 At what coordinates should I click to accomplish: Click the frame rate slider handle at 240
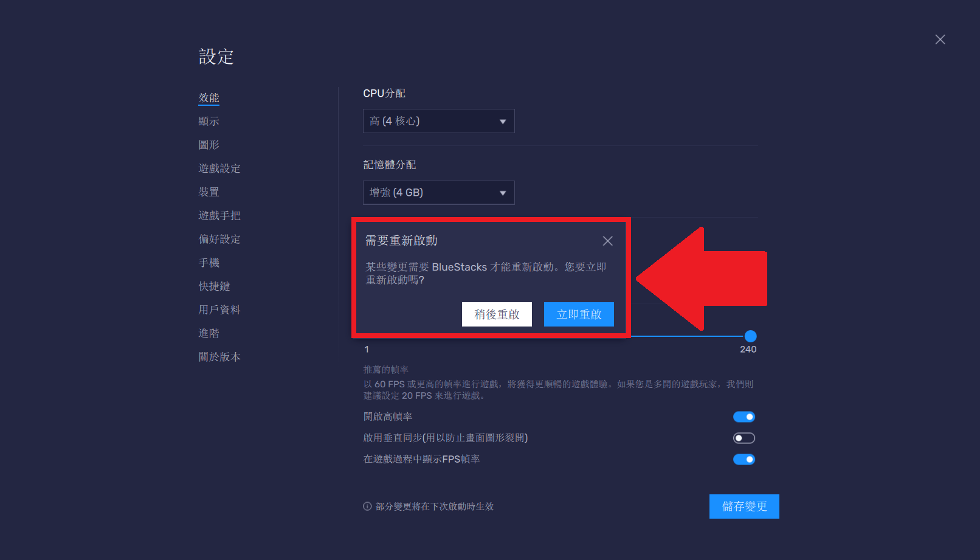click(x=751, y=336)
